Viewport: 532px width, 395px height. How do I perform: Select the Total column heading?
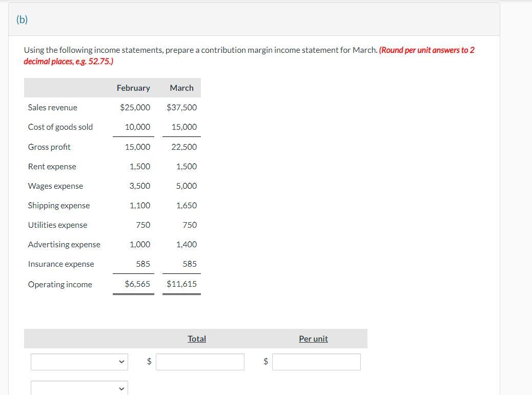(197, 339)
